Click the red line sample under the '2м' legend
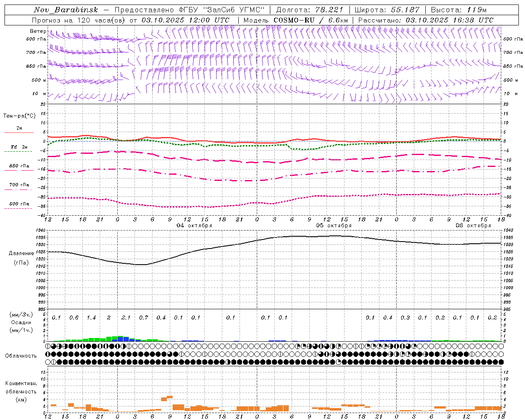This screenshot has height=420, width=525. pos(19,133)
